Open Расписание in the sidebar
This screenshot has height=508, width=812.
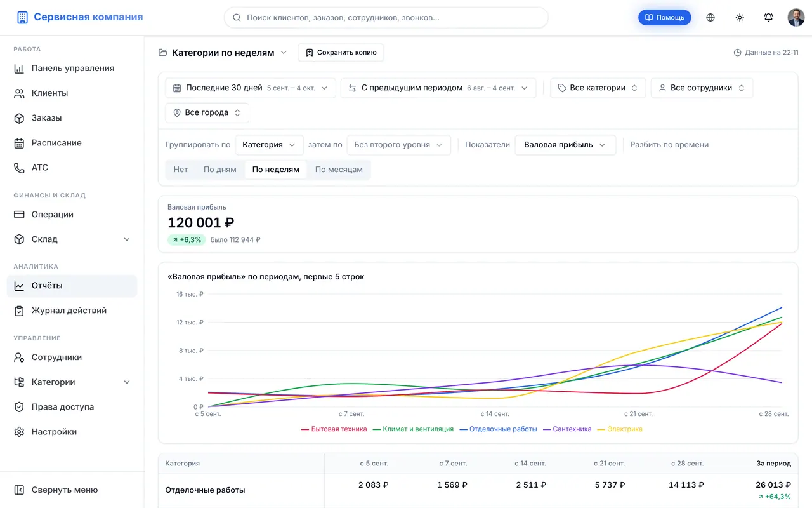(x=72, y=143)
